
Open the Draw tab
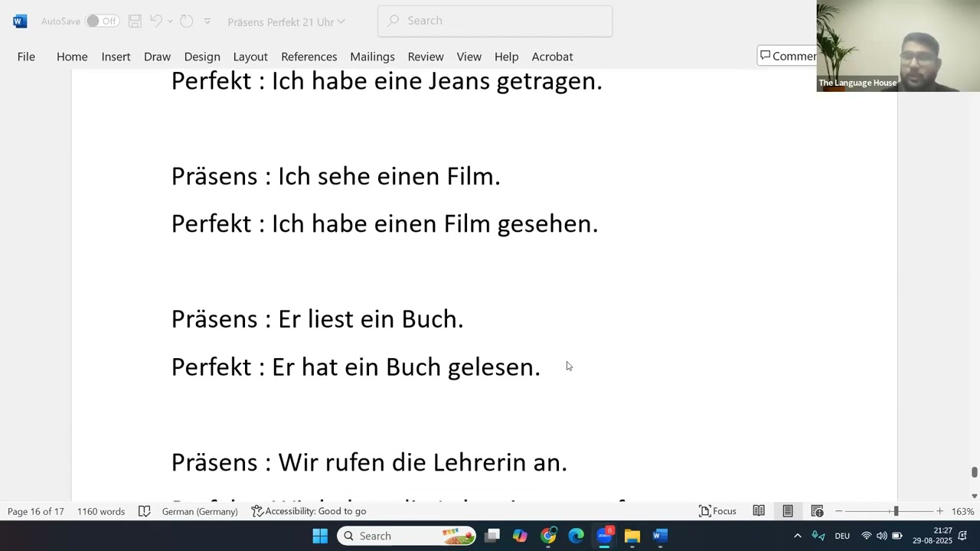point(157,57)
